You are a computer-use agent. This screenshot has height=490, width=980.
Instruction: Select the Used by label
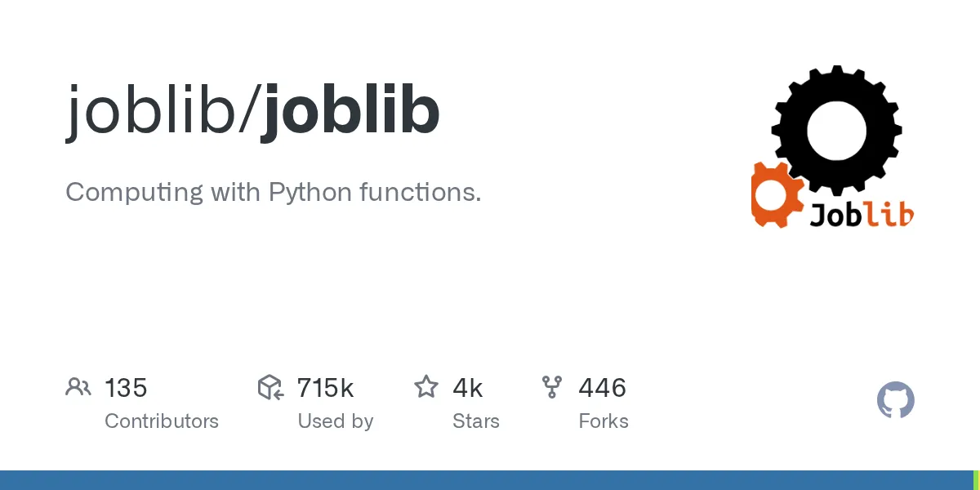click(335, 421)
